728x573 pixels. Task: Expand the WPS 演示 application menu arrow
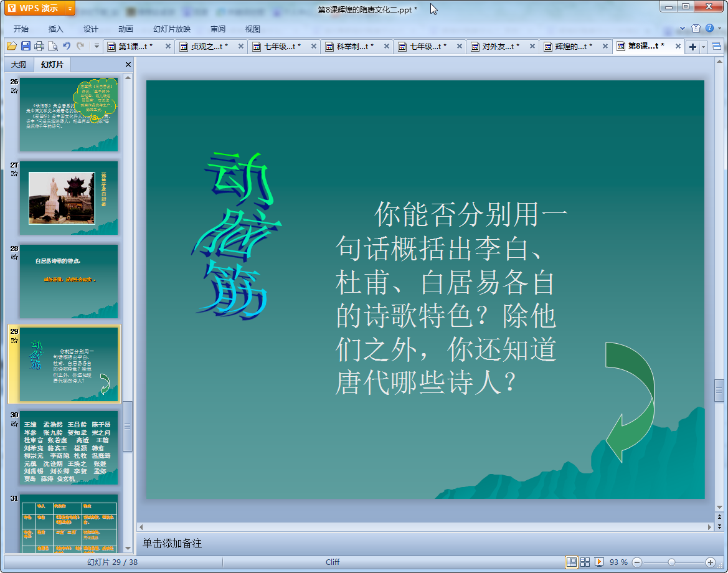coord(70,8)
